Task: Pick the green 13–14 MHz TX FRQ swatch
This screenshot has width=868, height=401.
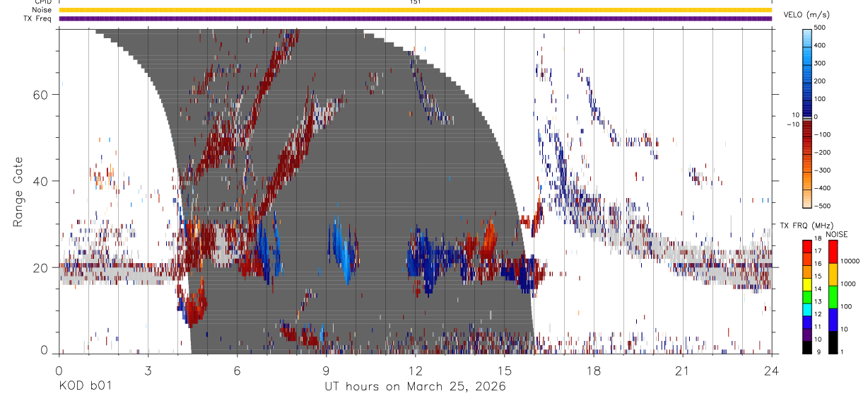Action: (x=807, y=296)
